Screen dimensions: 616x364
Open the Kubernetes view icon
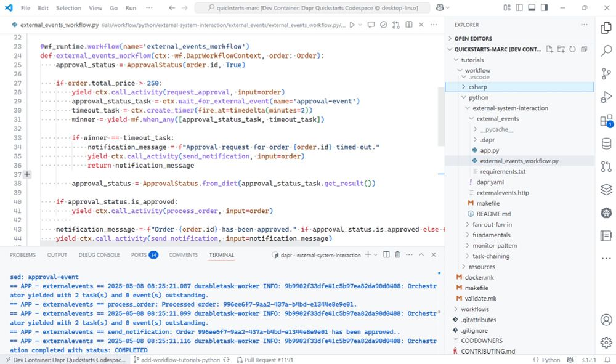coord(606,213)
